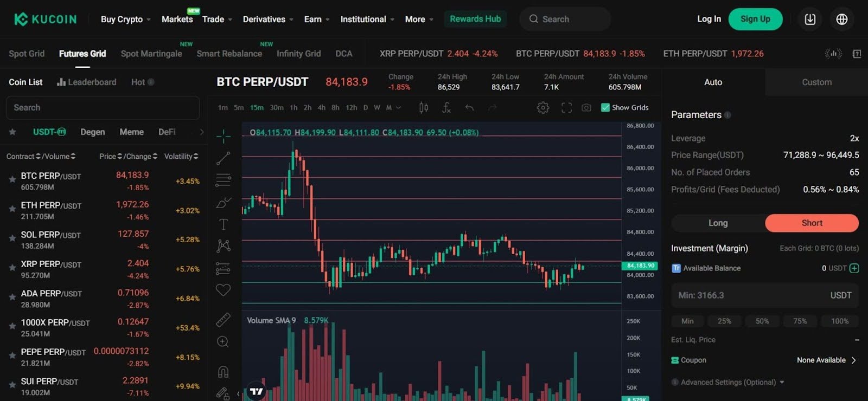The height and width of the screenshot is (401, 868).
Task: Switch to Custom parameters tab
Action: click(816, 82)
